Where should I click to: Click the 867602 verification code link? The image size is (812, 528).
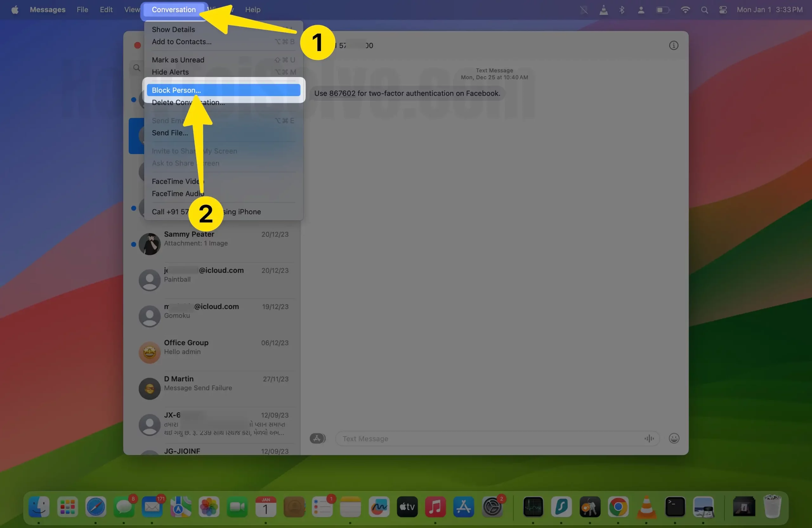click(342, 93)
